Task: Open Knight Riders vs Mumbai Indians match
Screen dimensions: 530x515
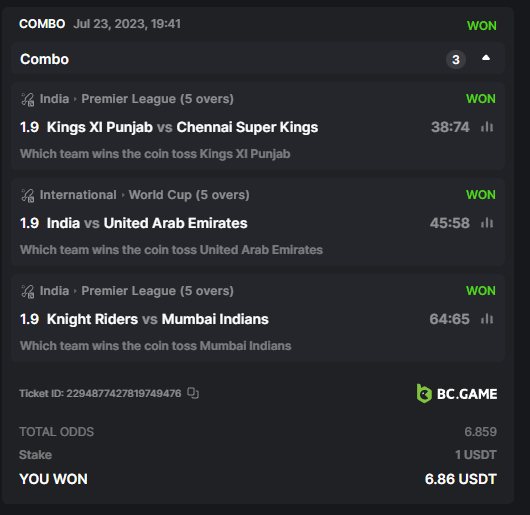Action: pyautogui.click(x=158, y=319)
